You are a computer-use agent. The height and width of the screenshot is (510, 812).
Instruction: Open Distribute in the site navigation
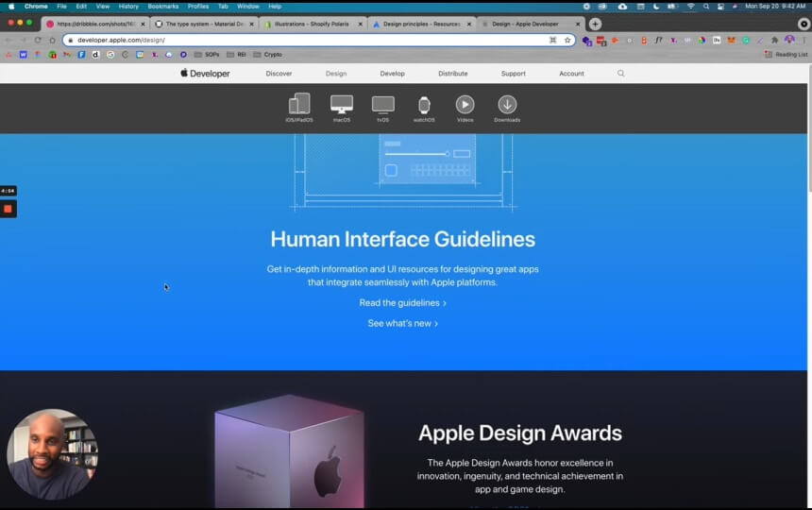(452, 74)
